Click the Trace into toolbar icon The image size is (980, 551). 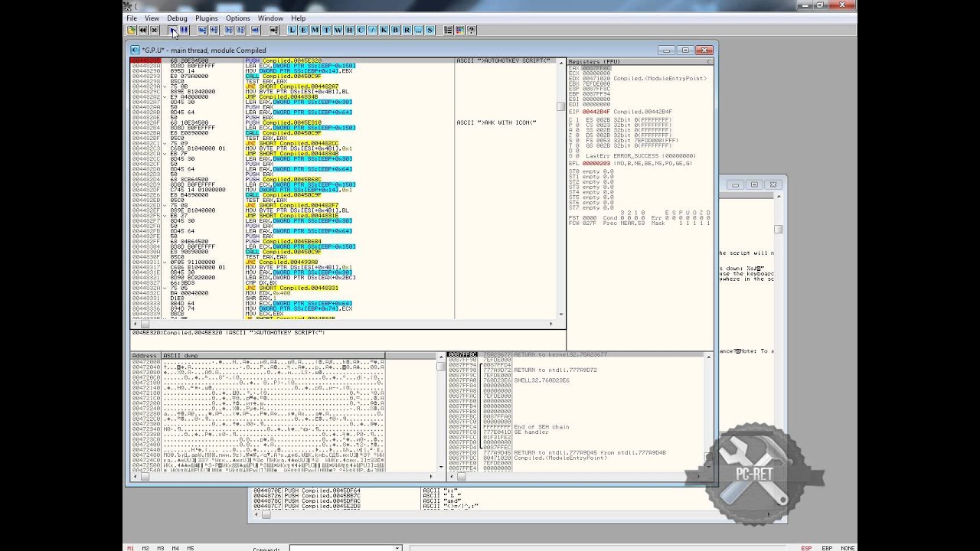229,30
